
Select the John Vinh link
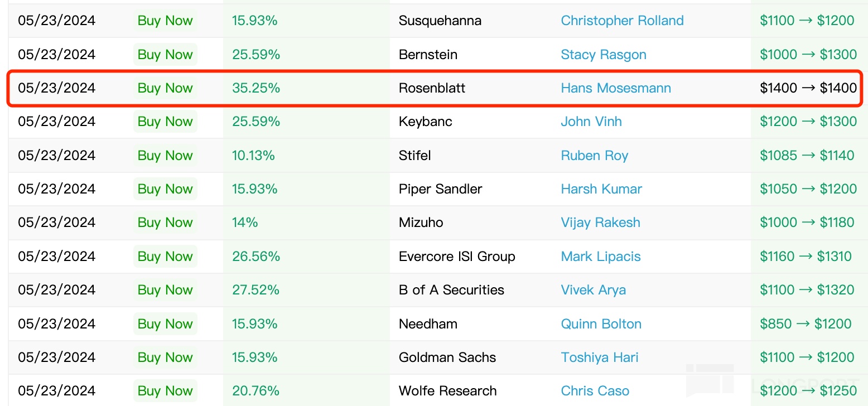coord(591,122)
